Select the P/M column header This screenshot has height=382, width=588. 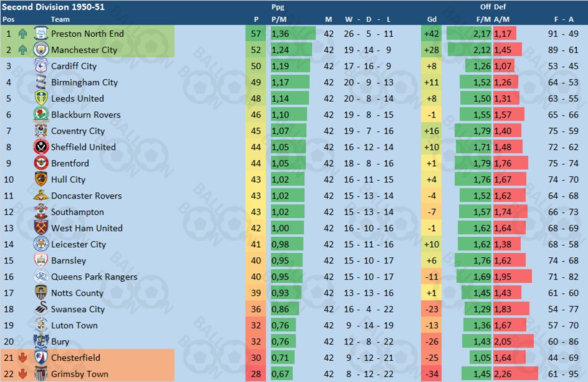click(279, 19)
